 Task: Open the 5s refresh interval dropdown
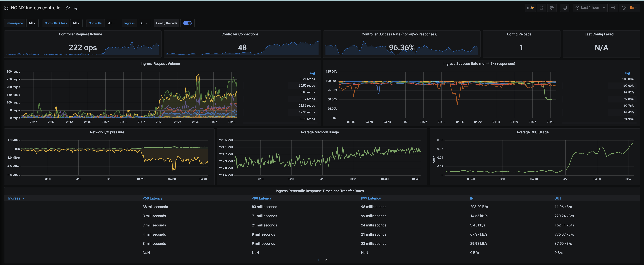[x=634, y=8]
